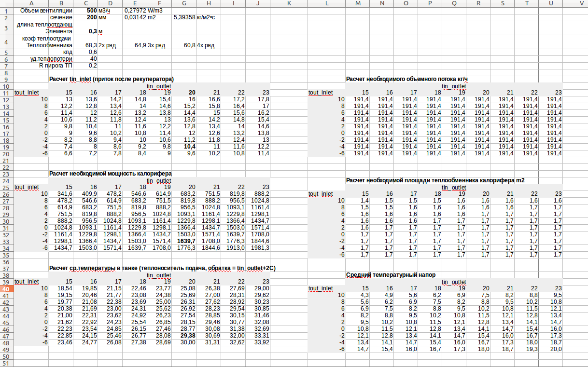This screenshot has width=588, height=367.
Task: Select row 23 header
Action: (x=7, y=174)
